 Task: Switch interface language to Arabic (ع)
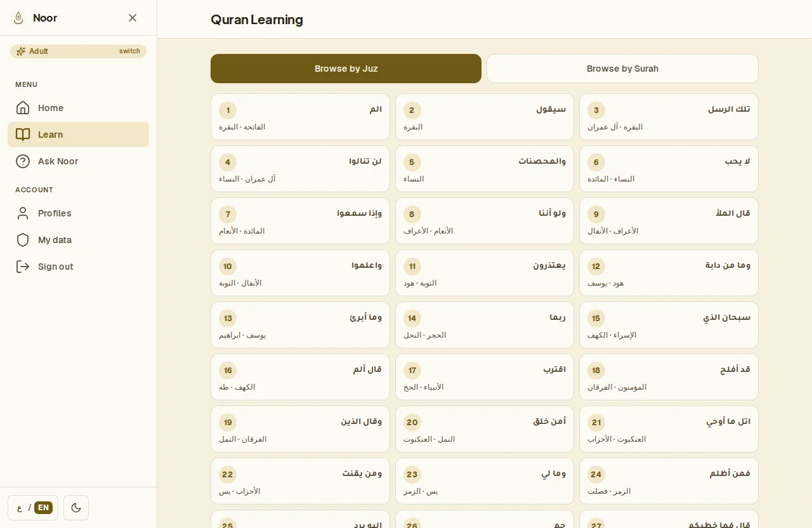coord(20,508)
